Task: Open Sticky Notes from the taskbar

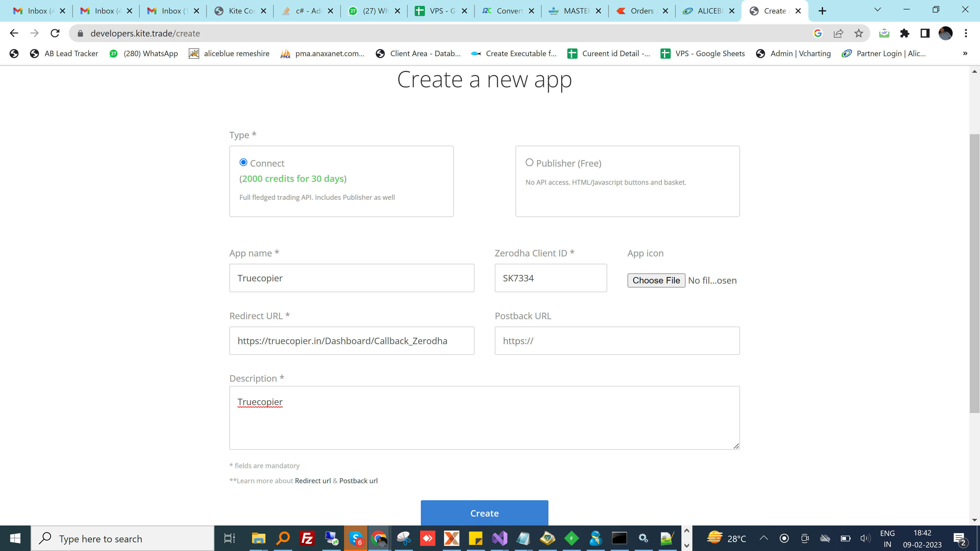Action: 475,539
